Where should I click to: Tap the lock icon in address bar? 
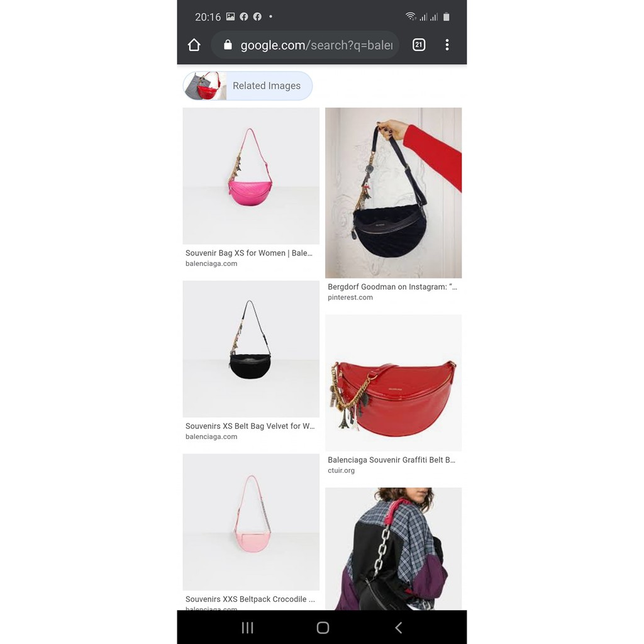click(228, 45)
